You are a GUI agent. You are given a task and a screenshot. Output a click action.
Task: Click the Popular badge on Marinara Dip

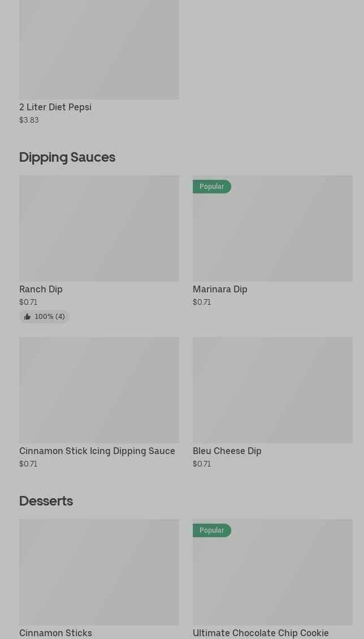pyautogui.click(x=212, y=187)
